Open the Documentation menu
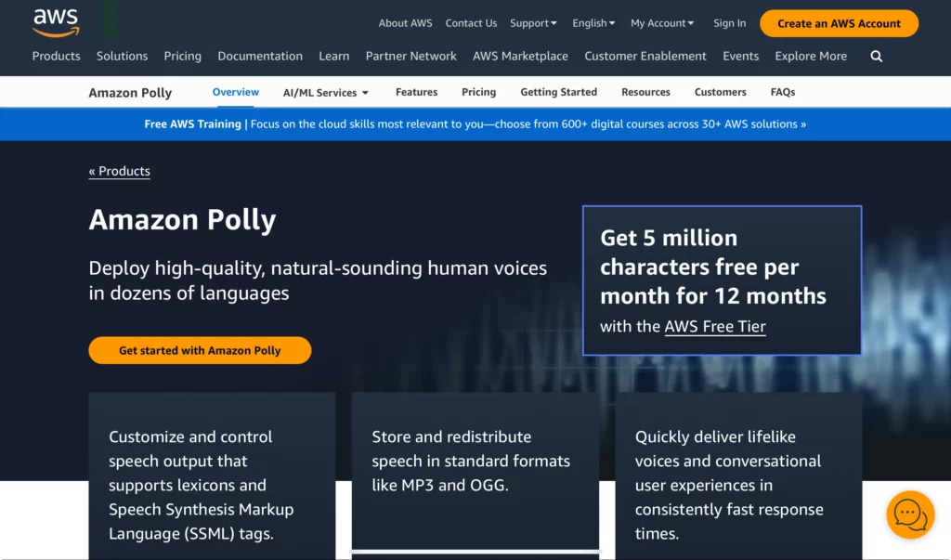Image resolution: width=951 pixels, height=560 pixels. 260,56
